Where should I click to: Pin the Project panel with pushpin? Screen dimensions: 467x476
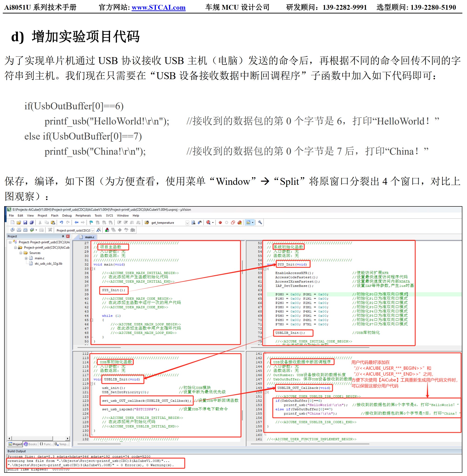pos(63,236)
